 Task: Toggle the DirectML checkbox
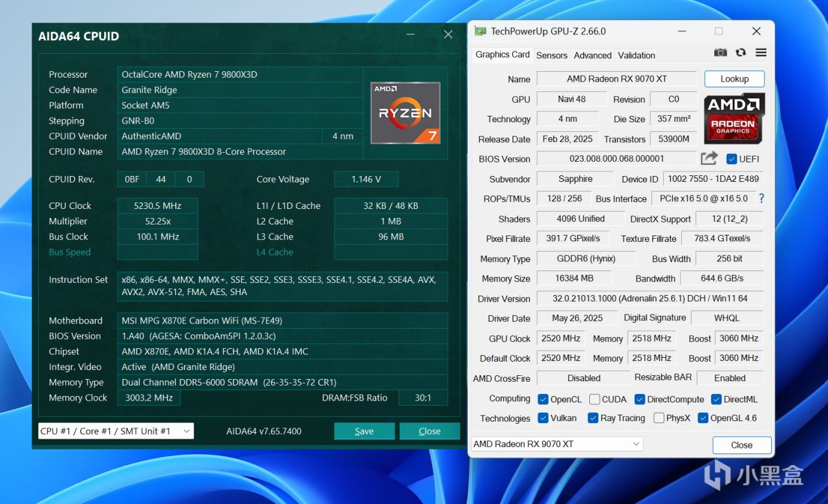pyautogui.click(x=716, y=399)
